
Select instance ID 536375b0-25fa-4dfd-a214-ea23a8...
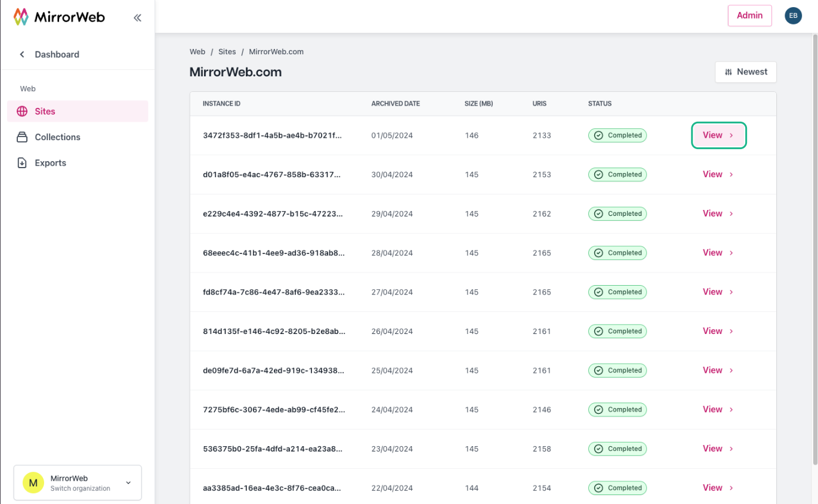(274, 449)
